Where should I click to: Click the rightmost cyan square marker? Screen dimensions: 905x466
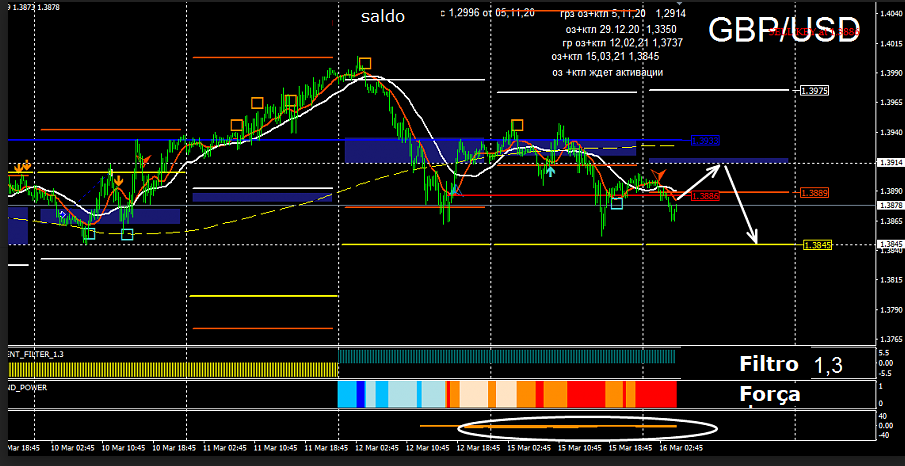[x=617, y=204]
